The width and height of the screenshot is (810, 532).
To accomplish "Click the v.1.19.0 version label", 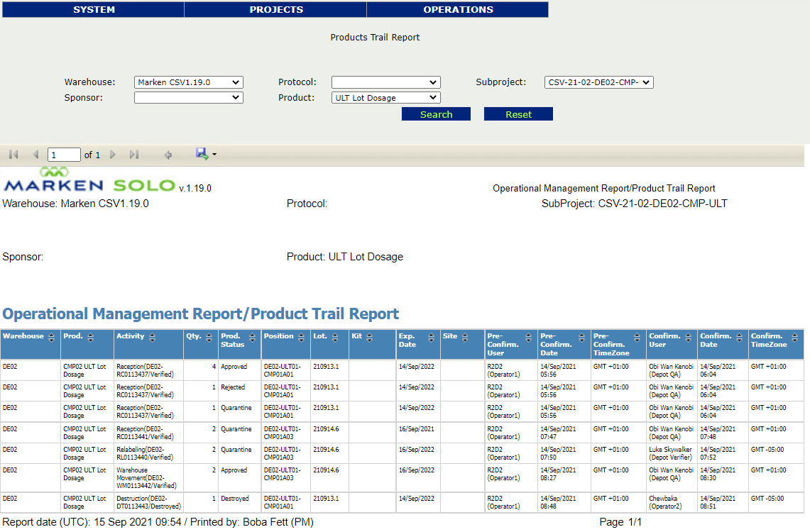I will pyautogui.click(x=195, y=189).
